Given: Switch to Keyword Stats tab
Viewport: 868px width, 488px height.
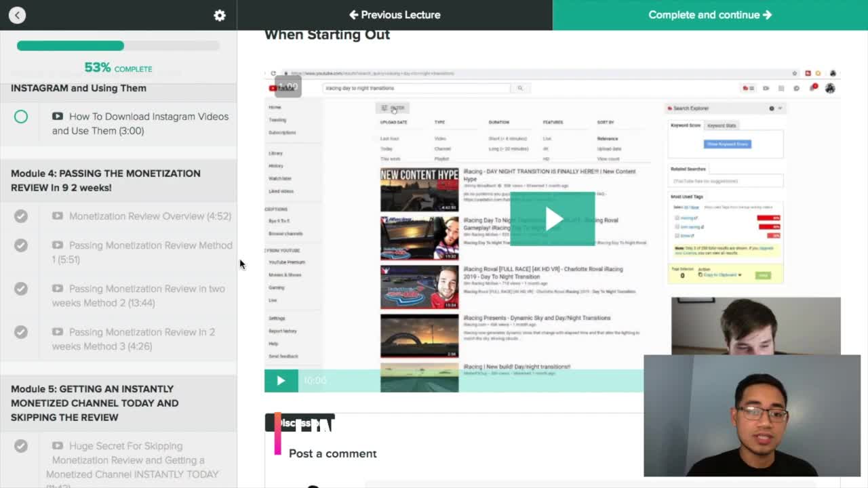Looking at the screenshot, I should pyautogui.click(x=722, y=125).
